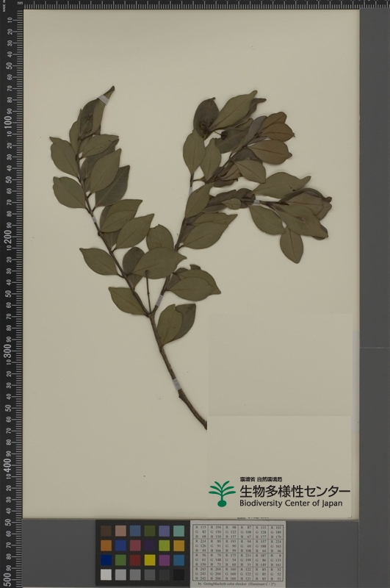Click the 300 mark on the left ruler
The height and width of the screenshot is (588, 390).
tap(8, 351)
